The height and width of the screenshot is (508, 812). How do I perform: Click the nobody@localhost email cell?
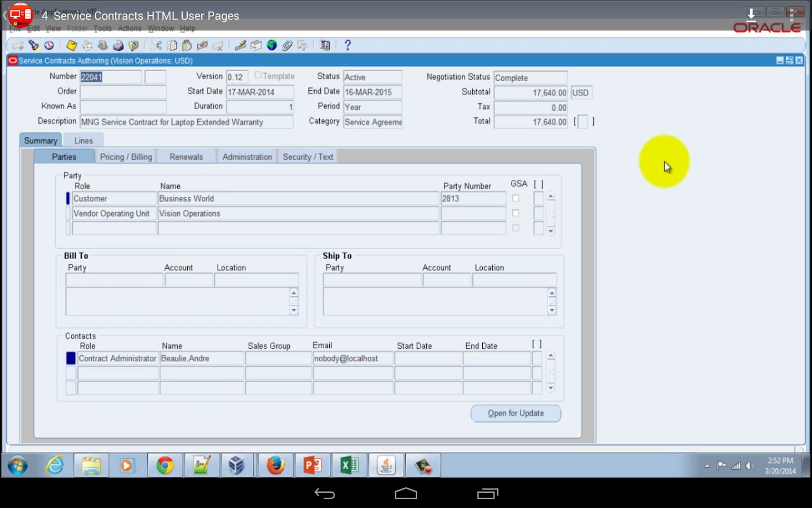pos(353,358)
